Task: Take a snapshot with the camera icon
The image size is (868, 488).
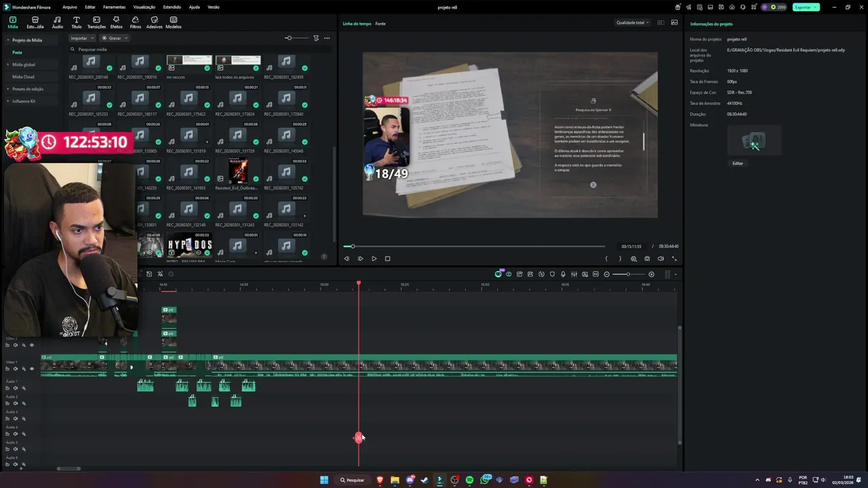Action: pos(647,258)
